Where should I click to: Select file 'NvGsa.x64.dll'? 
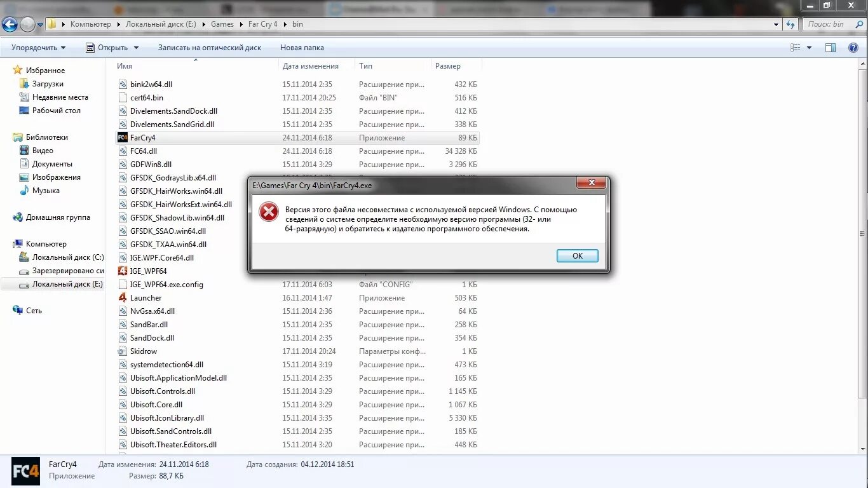tap(153, 311)
